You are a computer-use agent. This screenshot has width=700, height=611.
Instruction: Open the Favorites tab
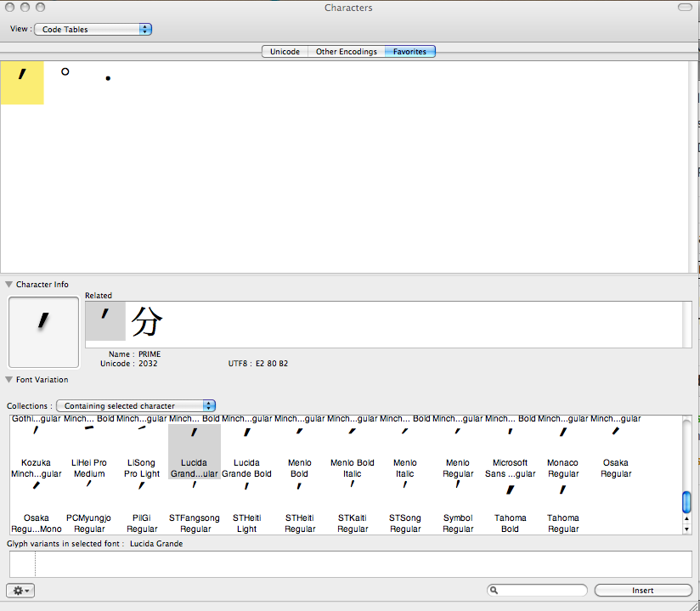409,52
